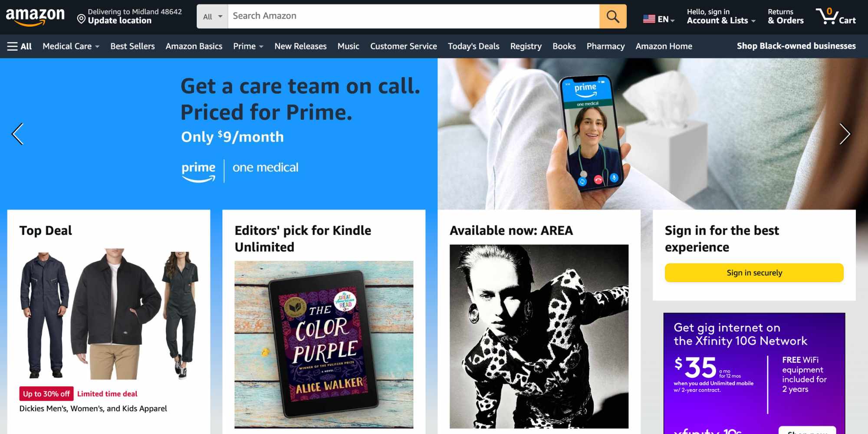The image size is (868, 434).
Task: Open Today's Deals nav item
Action: [473, 46]
